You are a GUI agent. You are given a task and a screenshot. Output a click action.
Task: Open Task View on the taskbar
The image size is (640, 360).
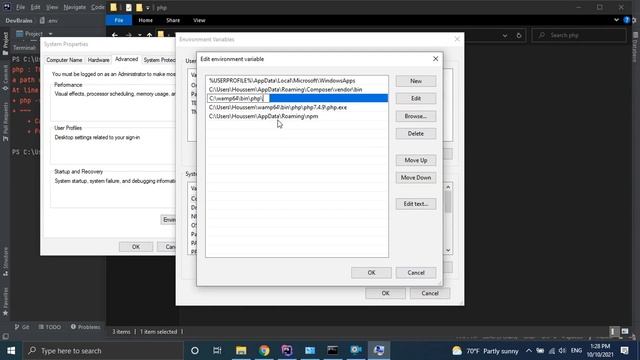click(217, 351)
